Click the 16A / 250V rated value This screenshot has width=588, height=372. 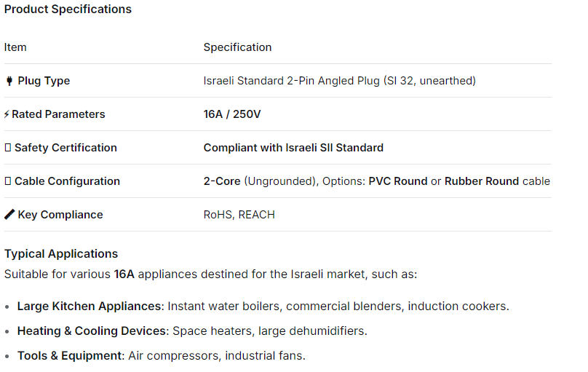pos(232,114)
